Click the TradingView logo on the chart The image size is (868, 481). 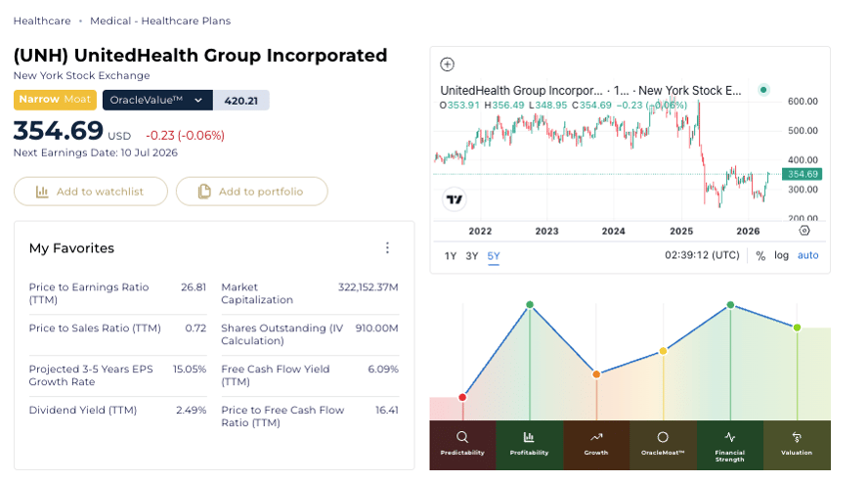pyautogui.click(x=454, y=199)
